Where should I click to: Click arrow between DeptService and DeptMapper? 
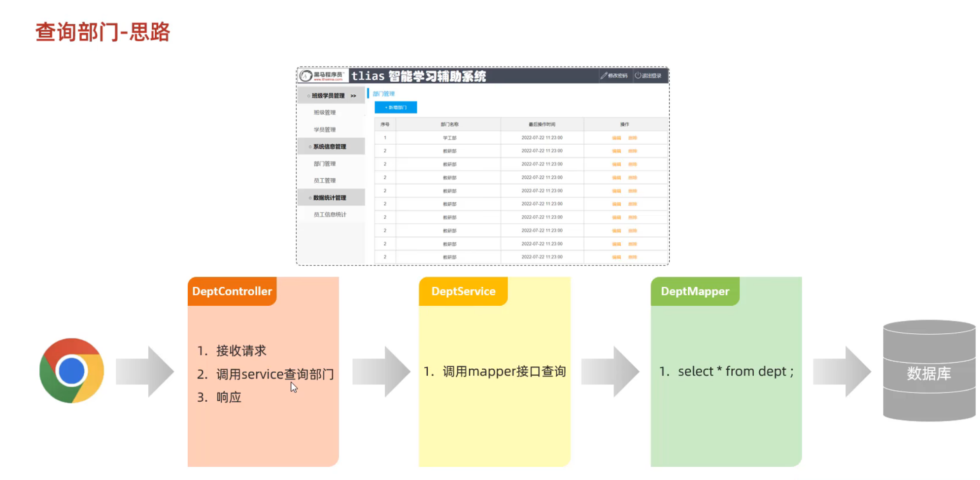pyautogui.click(x=610, y=371)
